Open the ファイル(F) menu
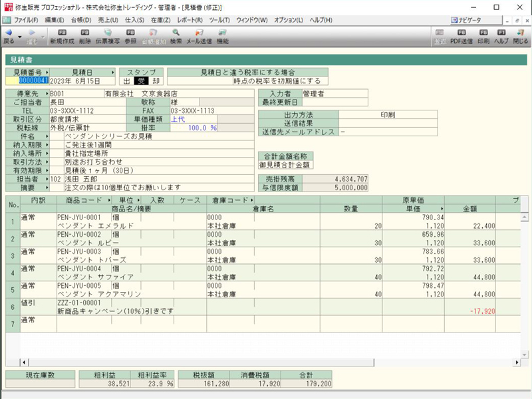Viewport: 532px width, 399px height. coord(26,21)
